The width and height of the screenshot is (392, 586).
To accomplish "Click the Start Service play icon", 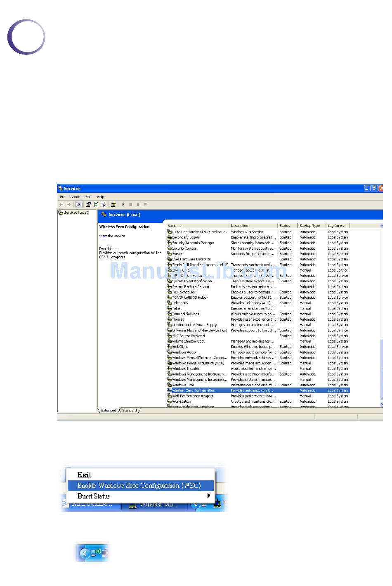I will [x=123, y=204].
